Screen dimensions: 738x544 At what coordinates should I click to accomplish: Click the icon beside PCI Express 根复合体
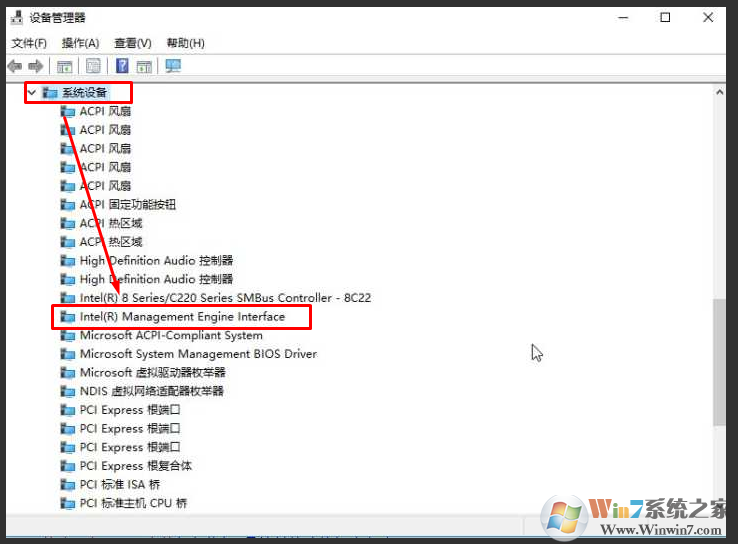click(x=68, y=466)
